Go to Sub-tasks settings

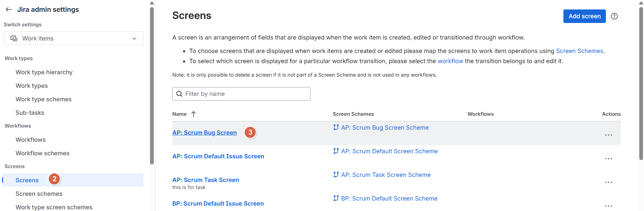coord(30,113)
